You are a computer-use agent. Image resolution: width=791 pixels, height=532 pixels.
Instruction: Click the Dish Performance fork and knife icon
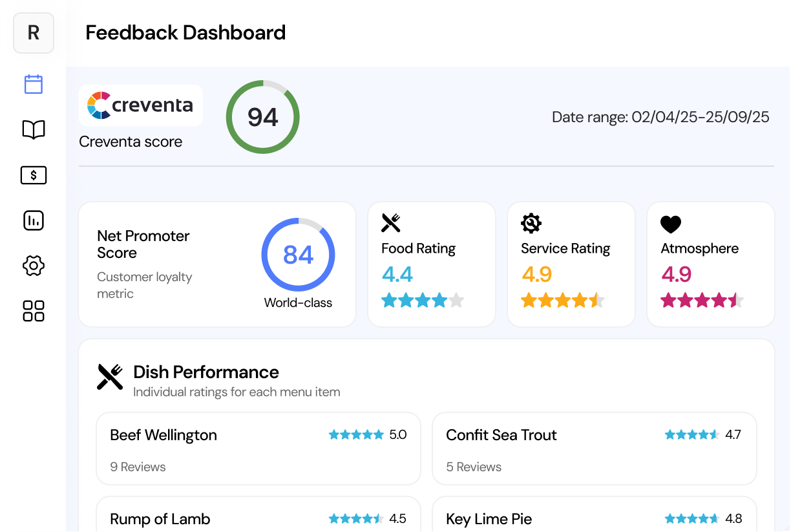[x=110, y=376]
